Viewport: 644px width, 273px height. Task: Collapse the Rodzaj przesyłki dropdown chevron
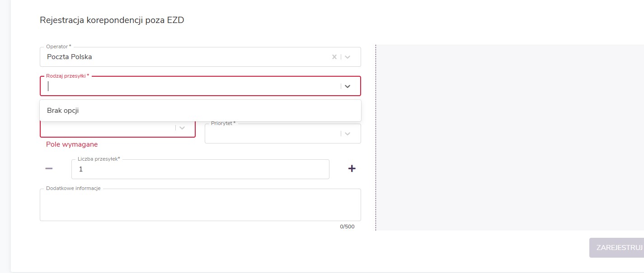pos(348,86)
